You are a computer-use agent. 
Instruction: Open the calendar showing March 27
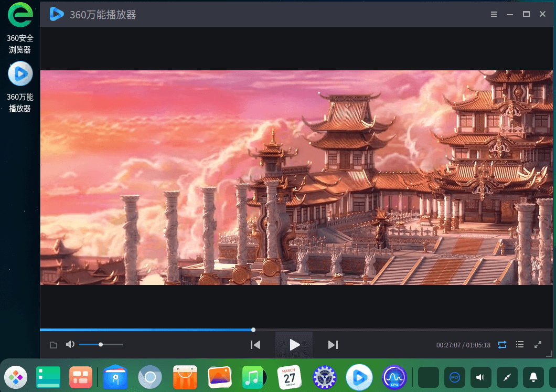[289, 377]
